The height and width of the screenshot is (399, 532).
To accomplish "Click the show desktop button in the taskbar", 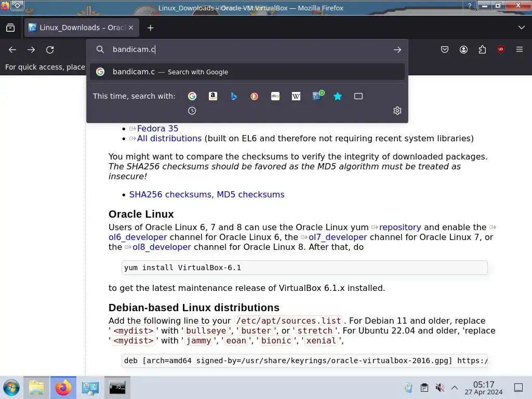I will pyautogui.click(x=518, y=388).
